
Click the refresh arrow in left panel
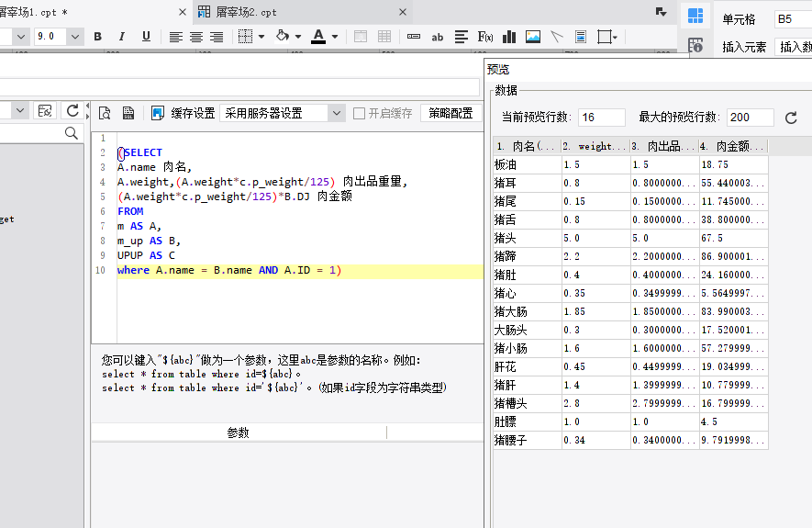coord(72,110)
